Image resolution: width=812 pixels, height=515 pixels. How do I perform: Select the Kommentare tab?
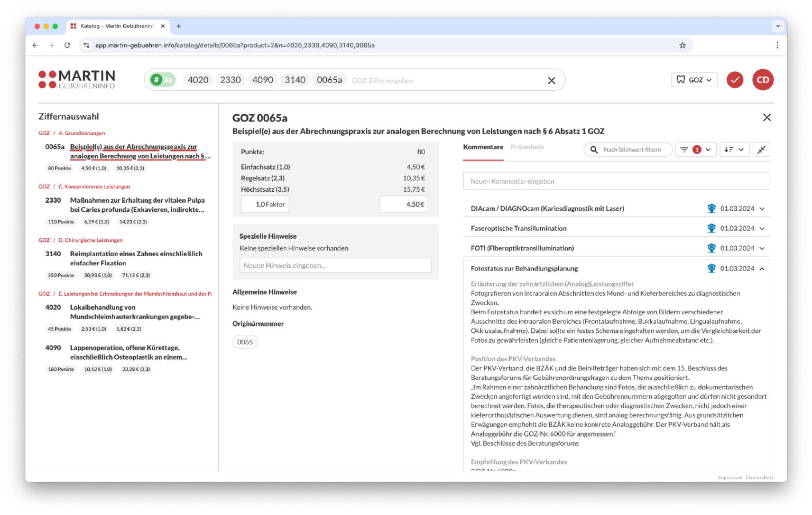coord(483,147)
